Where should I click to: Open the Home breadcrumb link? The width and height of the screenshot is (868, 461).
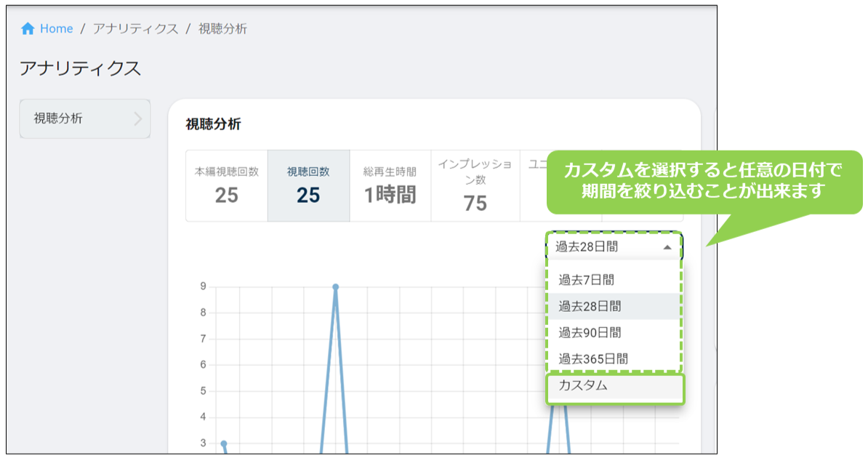[56, 29]
